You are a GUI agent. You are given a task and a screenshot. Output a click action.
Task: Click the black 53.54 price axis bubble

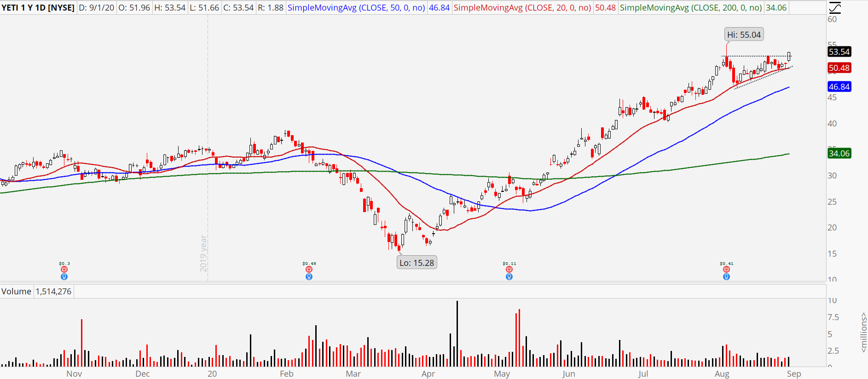tap(839, 52)
